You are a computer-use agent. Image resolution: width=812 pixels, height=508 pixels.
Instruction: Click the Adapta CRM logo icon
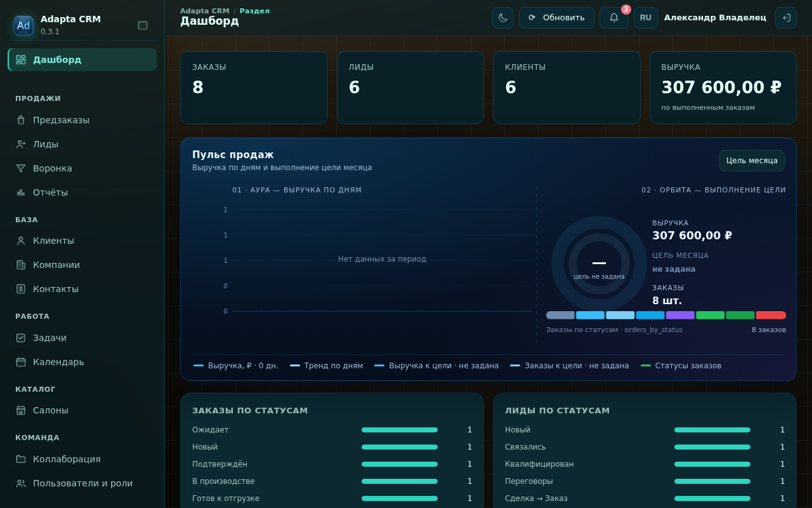tap(23, 25)
